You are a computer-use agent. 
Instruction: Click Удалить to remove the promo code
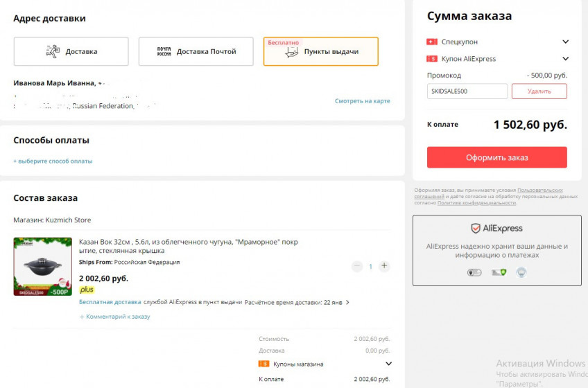tap(539, 91)
